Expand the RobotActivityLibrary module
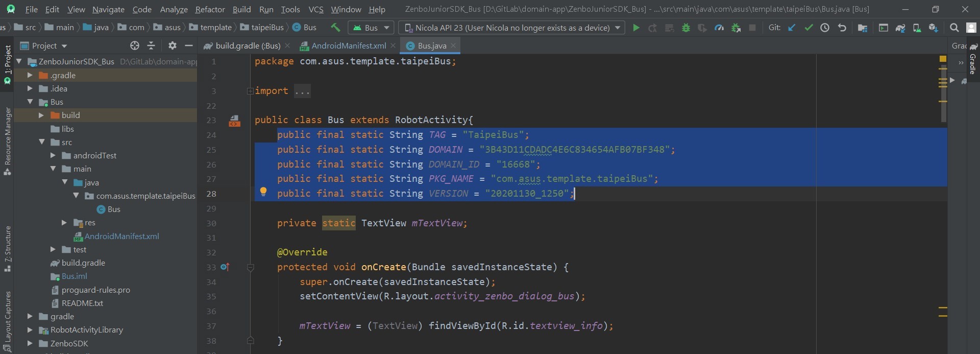980x354 pixels. (x=30, y=330)
